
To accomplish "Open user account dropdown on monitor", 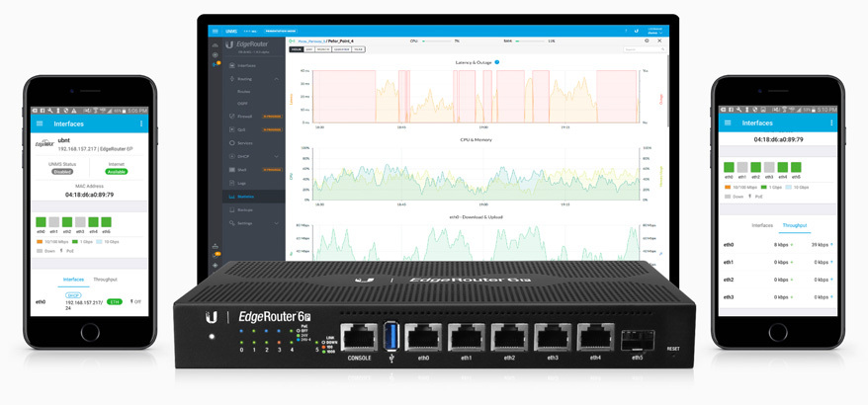I will (657, 31).
